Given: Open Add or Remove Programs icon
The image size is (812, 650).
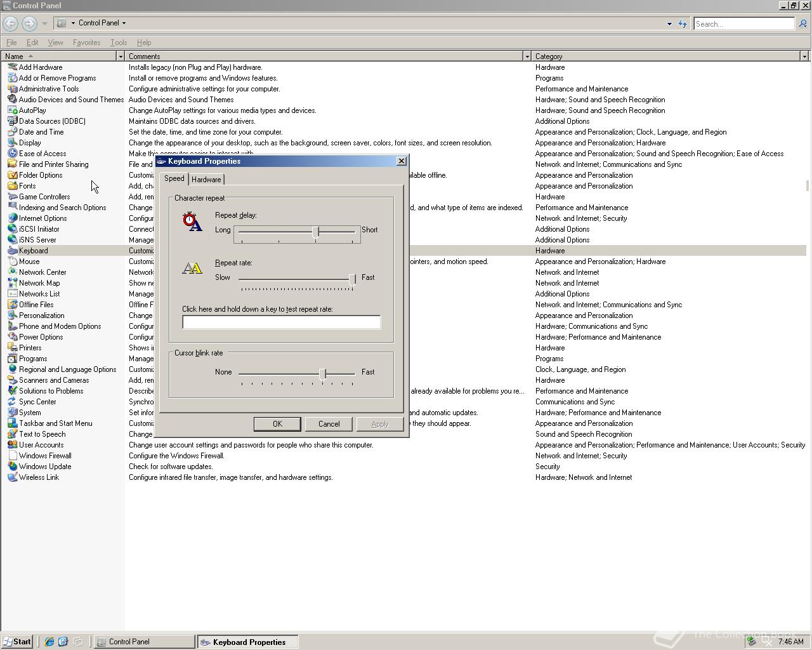Looking at the screenshot, I should [x=12, y=78].
